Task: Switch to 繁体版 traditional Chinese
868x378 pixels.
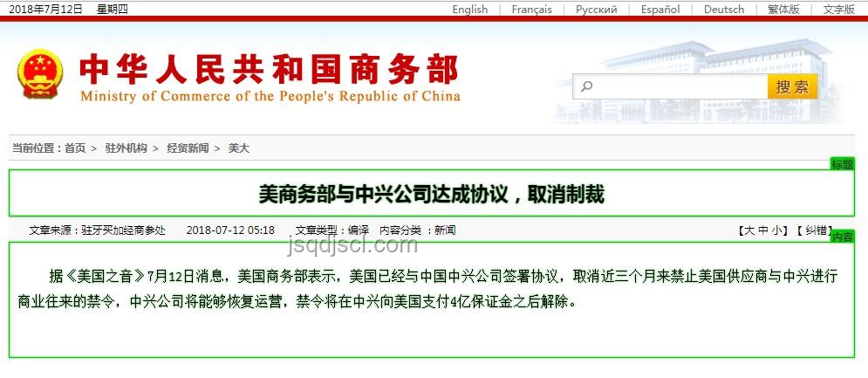Action: point(783,10)
